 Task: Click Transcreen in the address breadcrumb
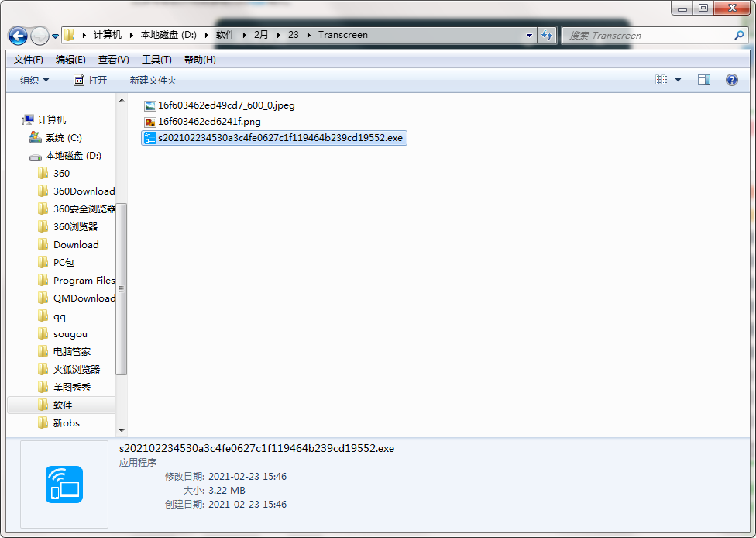[343, 35]
